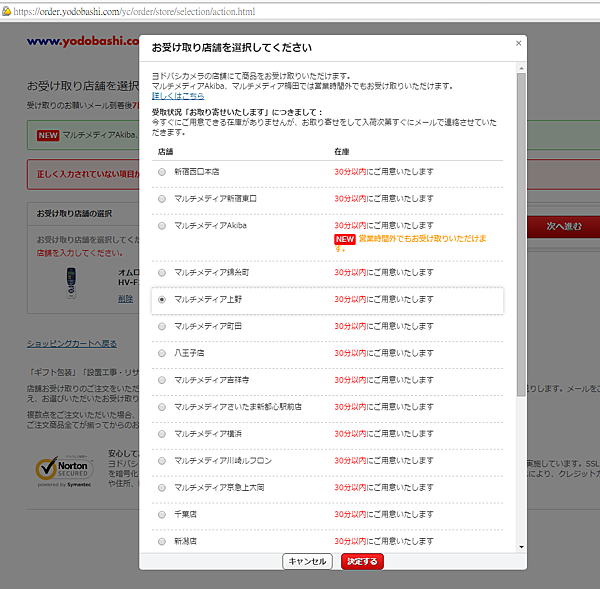Select the マルチメディア吉祥寺 radio button
The width and height of the screenshot is (600, 589).
coord(162,380)
